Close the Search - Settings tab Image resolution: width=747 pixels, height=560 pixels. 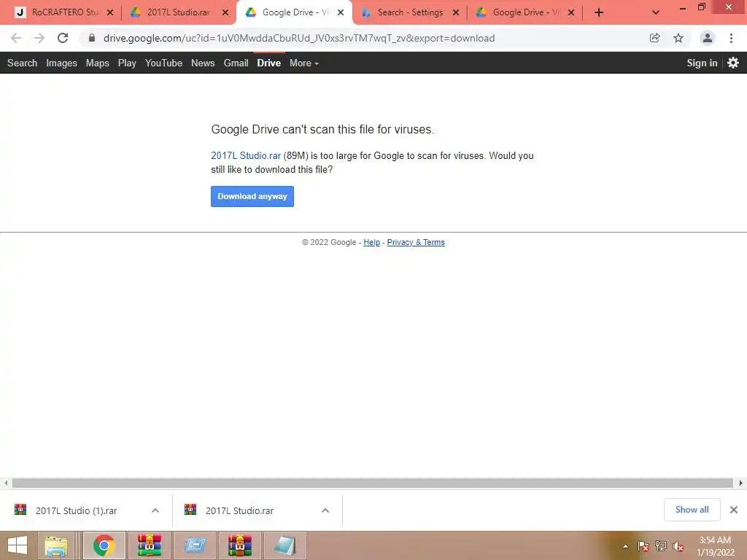[456, 12]
